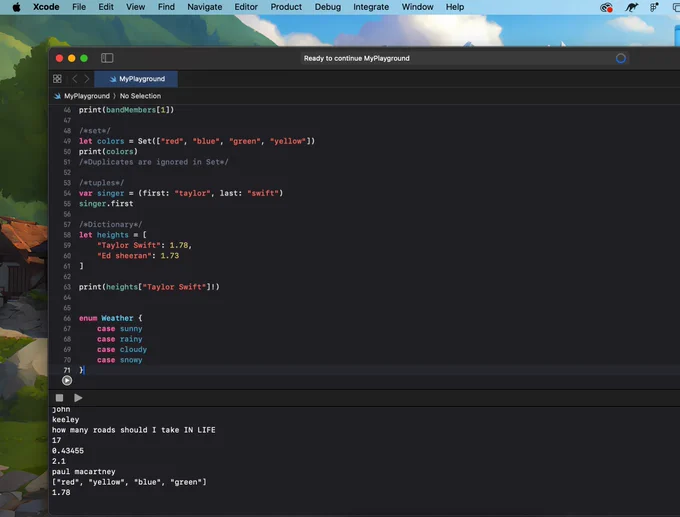Zoom the window with the green button
This screenshot has height=517, width=680.
point(84,58)
